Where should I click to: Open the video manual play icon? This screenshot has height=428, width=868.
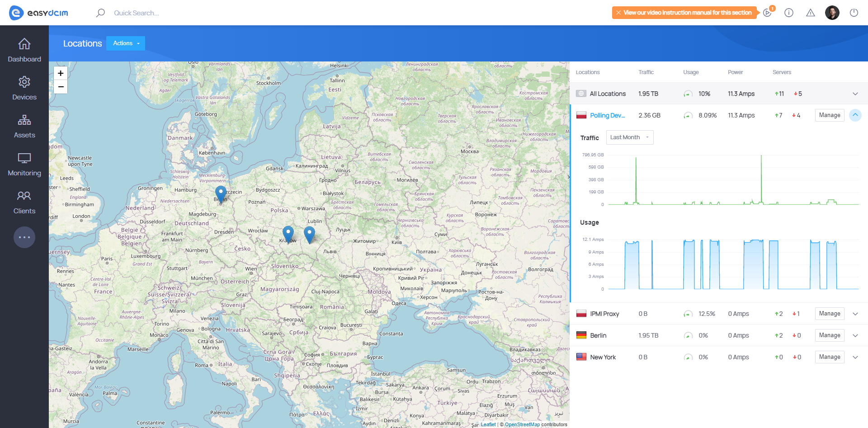[x=767, y=13]
